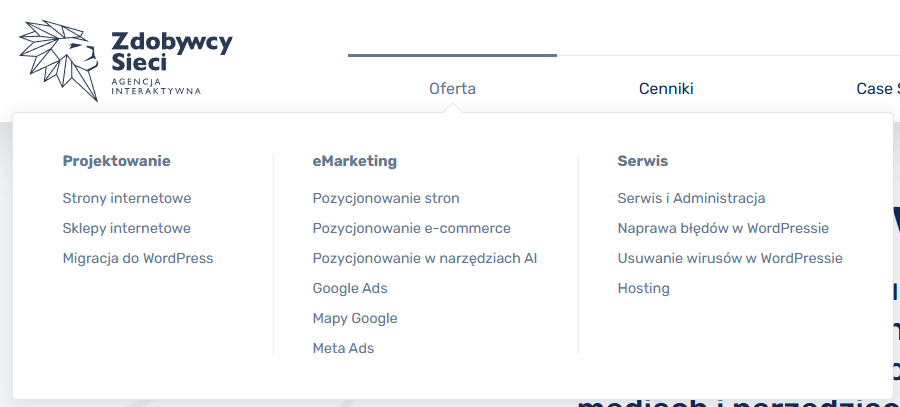The height and width of the screenshot is (407, 900).
Task: Open the Oferta menu item
Action: 452,89
